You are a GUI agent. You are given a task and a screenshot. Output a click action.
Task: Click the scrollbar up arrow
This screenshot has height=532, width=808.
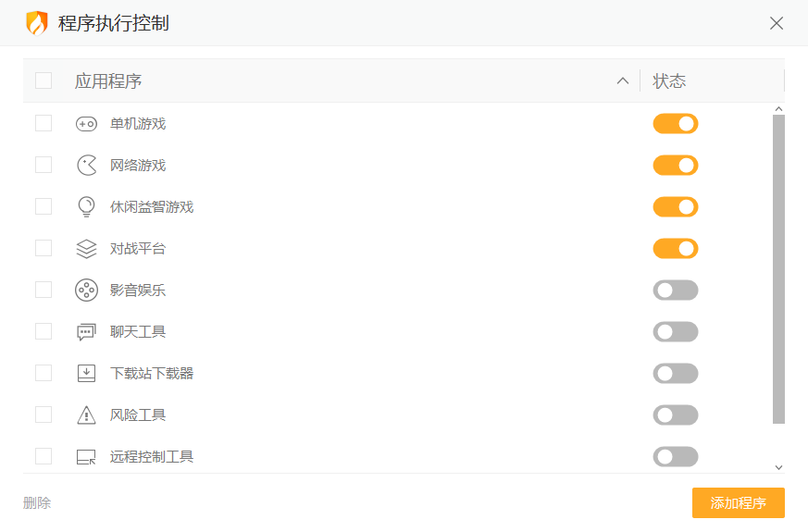778,109
